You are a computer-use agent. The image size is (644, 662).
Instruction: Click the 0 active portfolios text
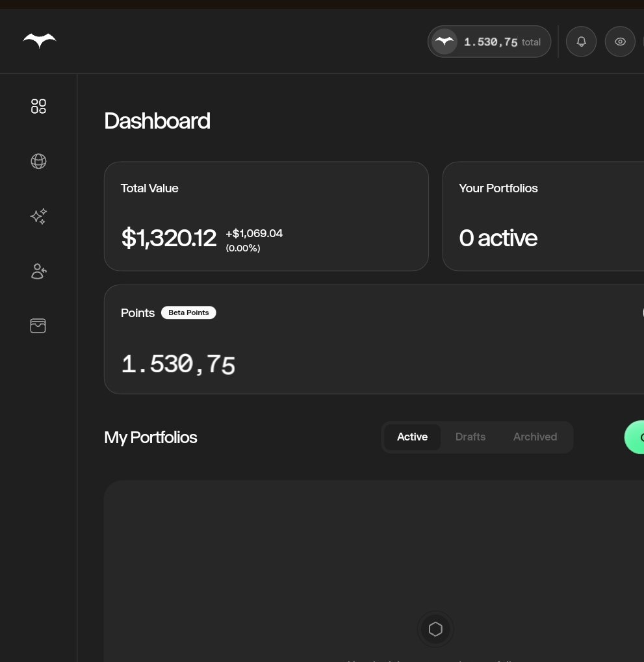(498, 238)
